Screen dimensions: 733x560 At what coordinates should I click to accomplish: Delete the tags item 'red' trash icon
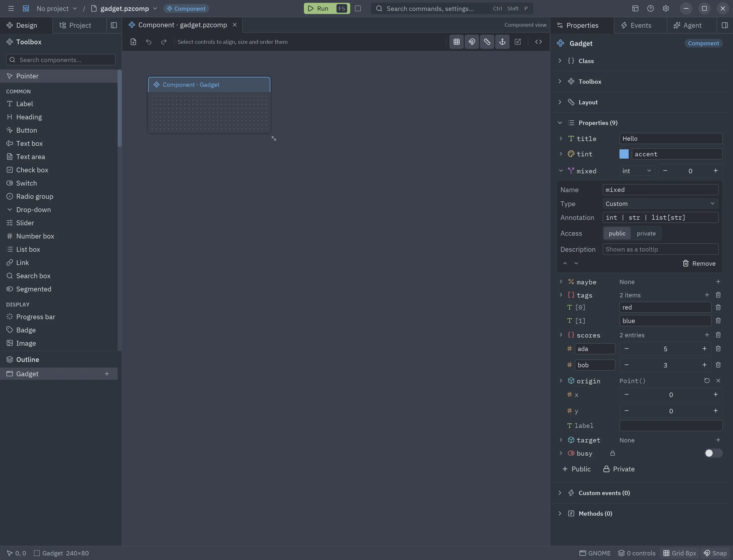(x=718, y=307)
